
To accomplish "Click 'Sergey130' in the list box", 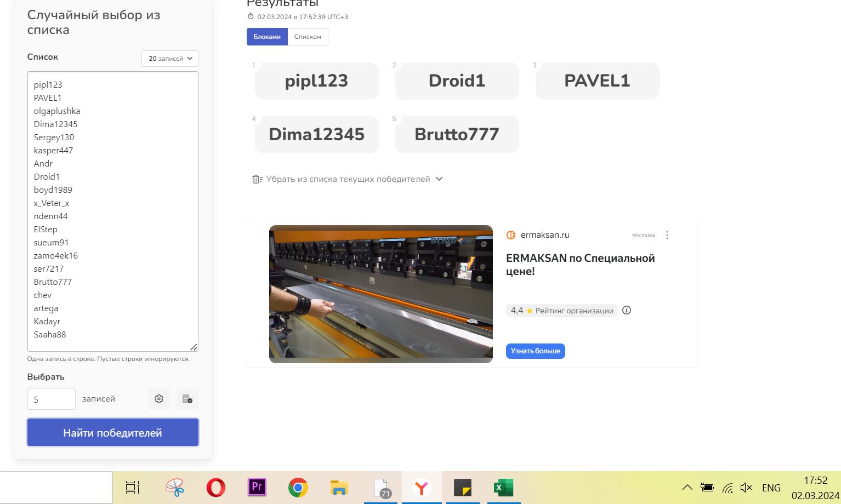I will pyautogui.click(x=54, y=138).
